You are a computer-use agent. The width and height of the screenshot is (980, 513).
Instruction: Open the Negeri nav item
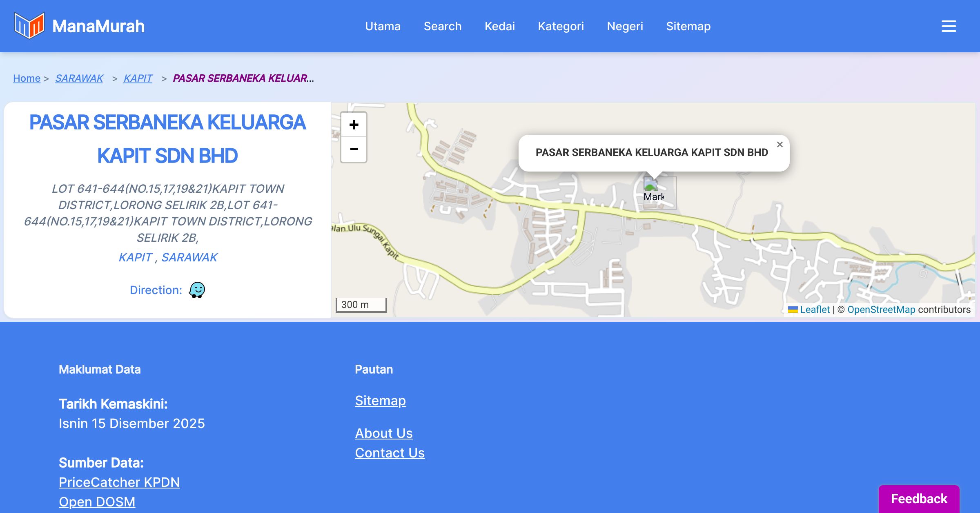tap(625, 26)
